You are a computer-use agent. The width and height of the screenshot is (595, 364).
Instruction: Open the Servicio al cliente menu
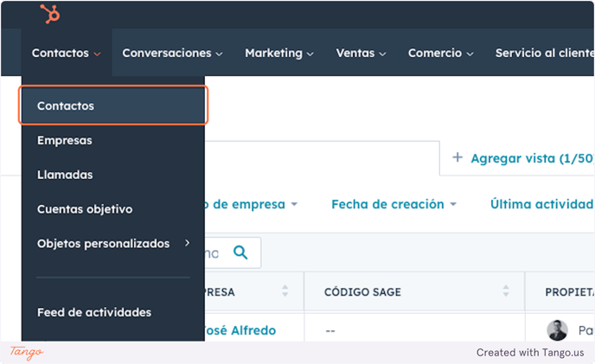click(545, 53)
